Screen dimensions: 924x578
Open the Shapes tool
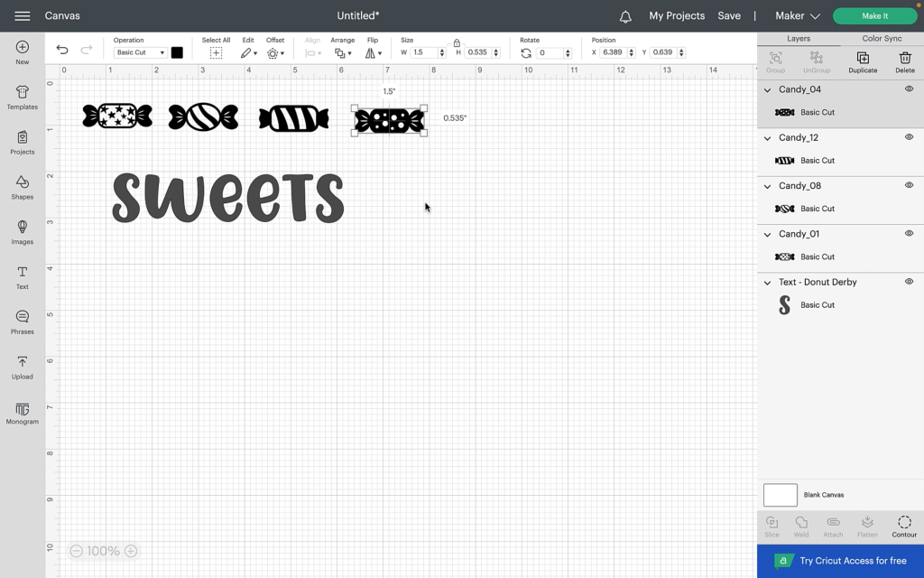tap(22, 187)
